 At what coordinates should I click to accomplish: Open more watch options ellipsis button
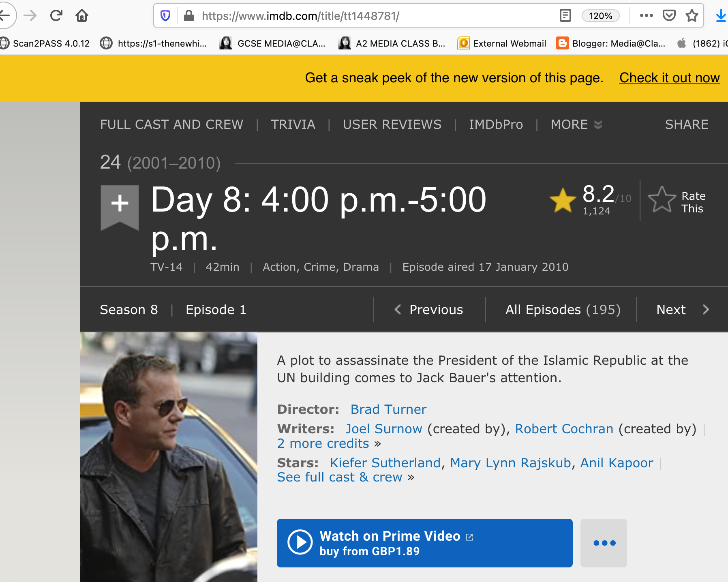[x=604, y=543]
